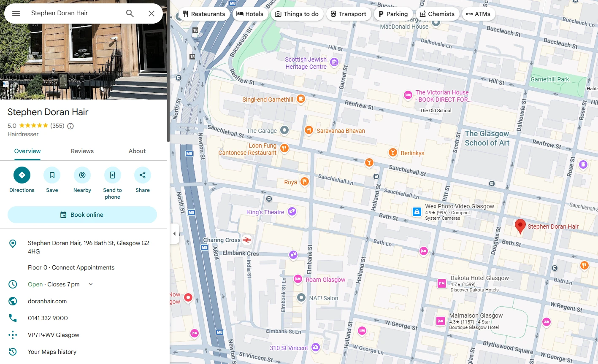Open Your Maps history
The height and width of the screenshot is (364, 598).
[x=52, y=352]
